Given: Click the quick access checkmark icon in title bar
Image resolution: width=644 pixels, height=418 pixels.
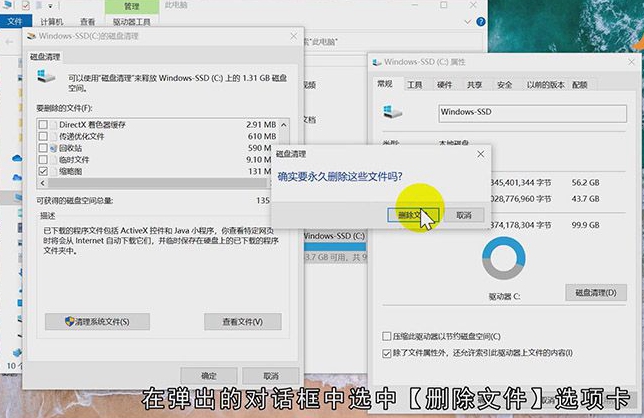Looking at the screenshot, I should [25, 6].
